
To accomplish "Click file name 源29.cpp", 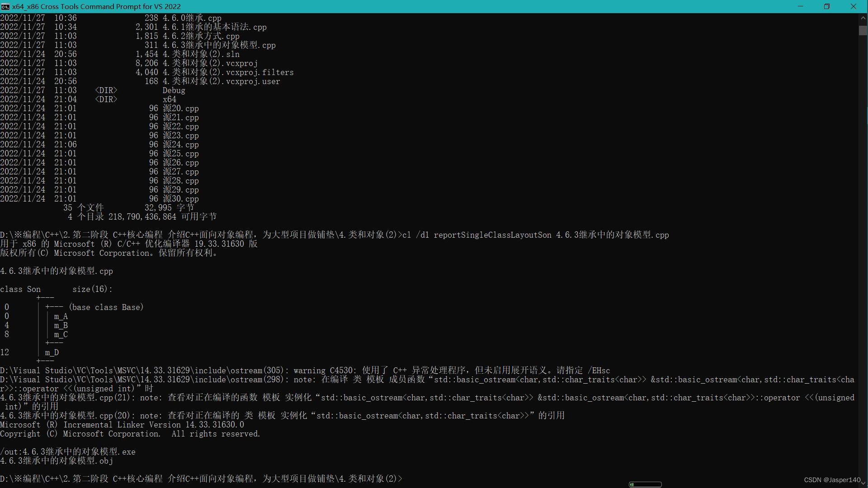I will tap(181, 190).
